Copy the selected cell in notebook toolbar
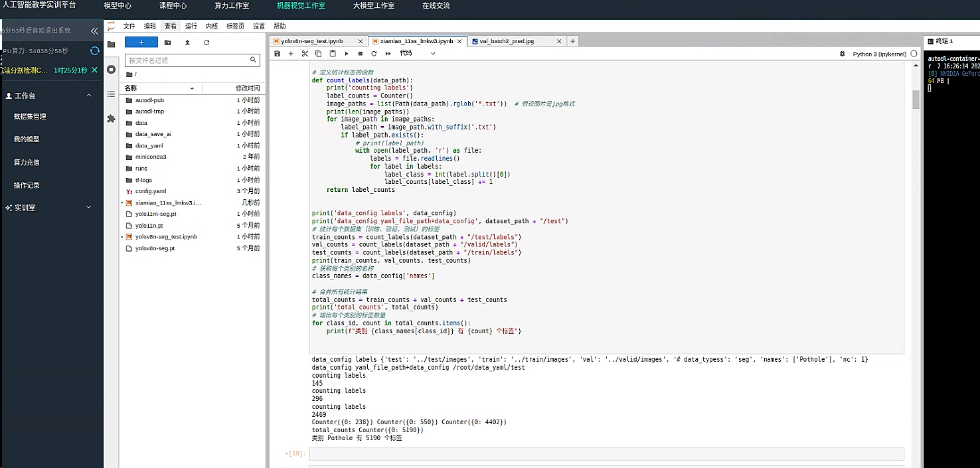 pos(319,53)
